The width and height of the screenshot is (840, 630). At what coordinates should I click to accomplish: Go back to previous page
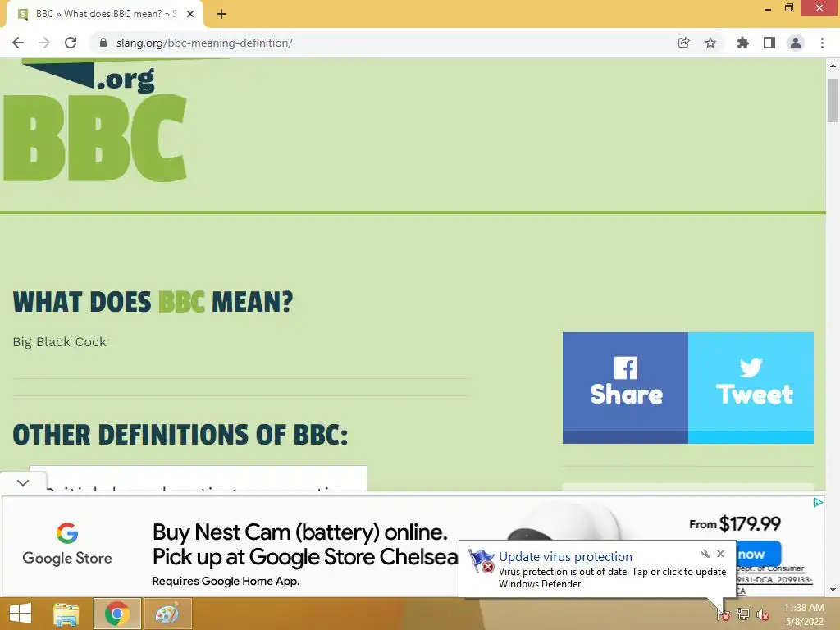pyautogui.click(x=18, y=43)
